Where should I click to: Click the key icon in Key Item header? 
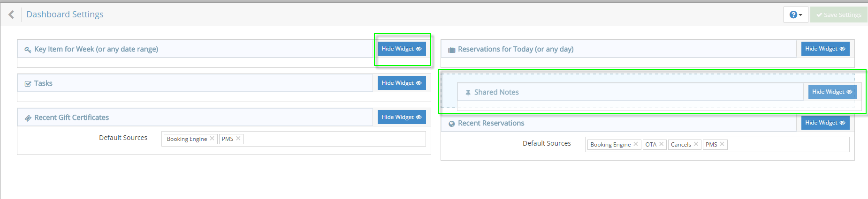tap(28, 50)
